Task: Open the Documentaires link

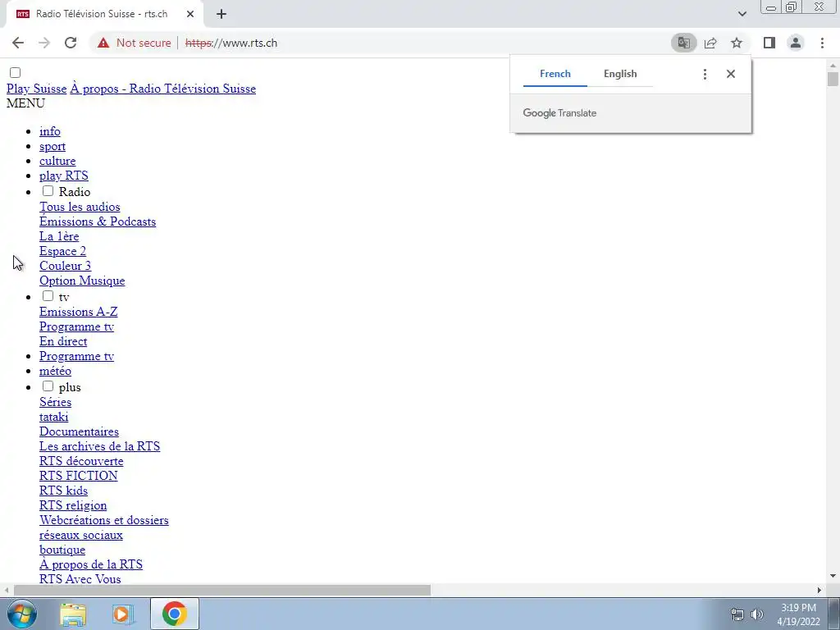Action: [80, 431]
